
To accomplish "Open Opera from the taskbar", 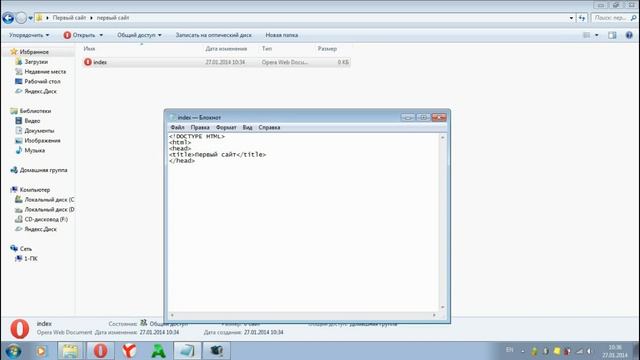I will pos(100,351).
